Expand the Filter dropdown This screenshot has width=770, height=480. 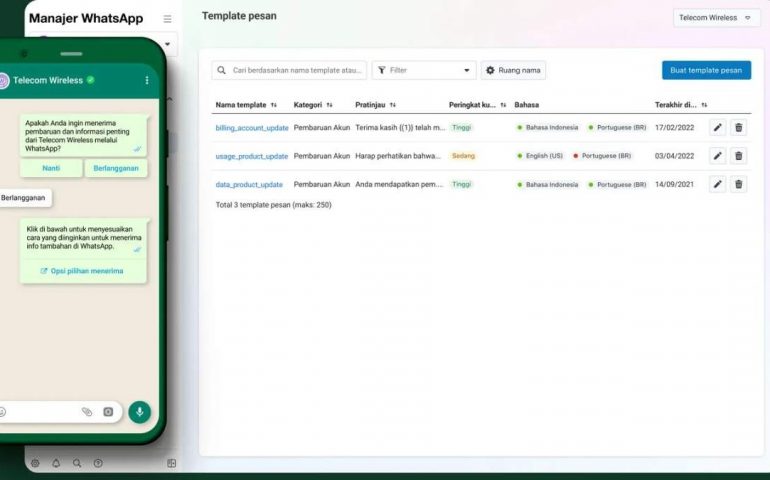(x=424, y=70)
